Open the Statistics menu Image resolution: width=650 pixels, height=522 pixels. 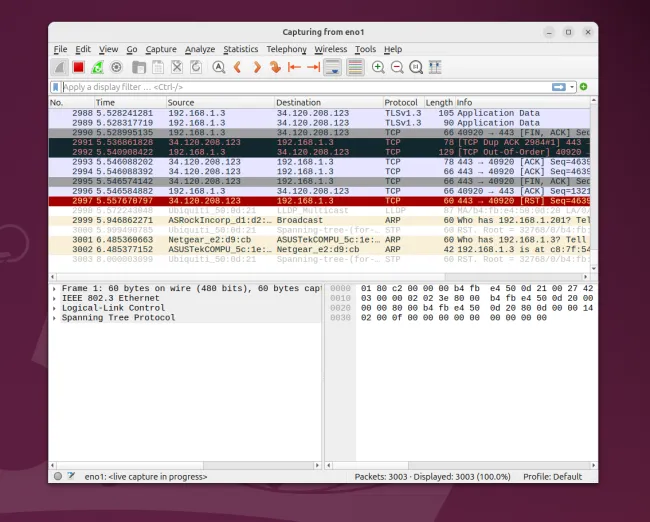point(240,49)
